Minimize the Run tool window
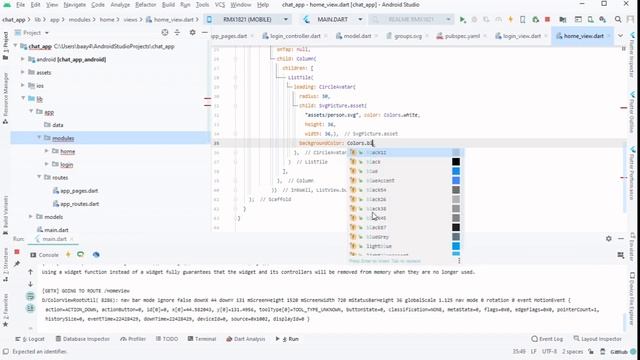The width and height of the screenshot is (640, 360). (621, 239)
